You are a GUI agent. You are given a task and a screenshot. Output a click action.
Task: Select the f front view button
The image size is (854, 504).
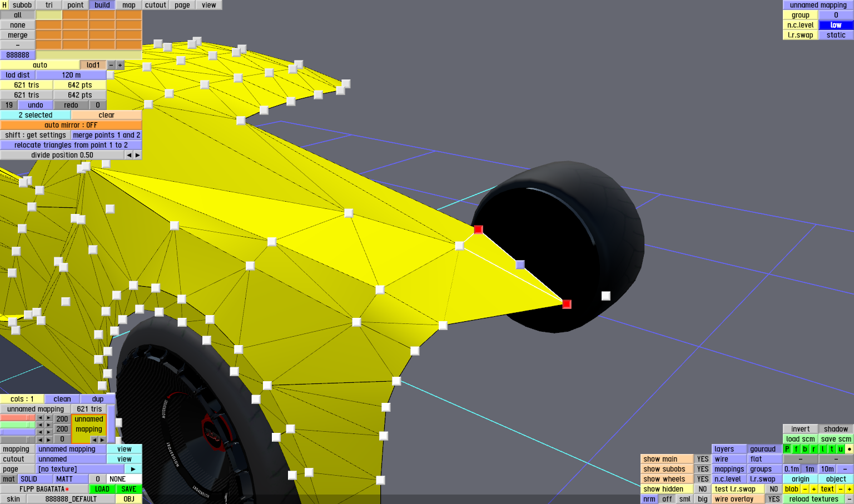(796, 449)
